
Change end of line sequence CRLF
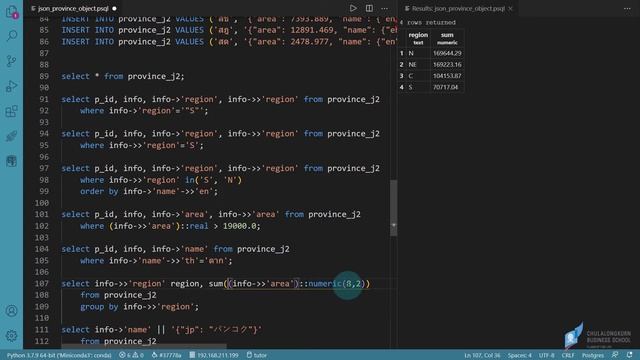[568, 355]
